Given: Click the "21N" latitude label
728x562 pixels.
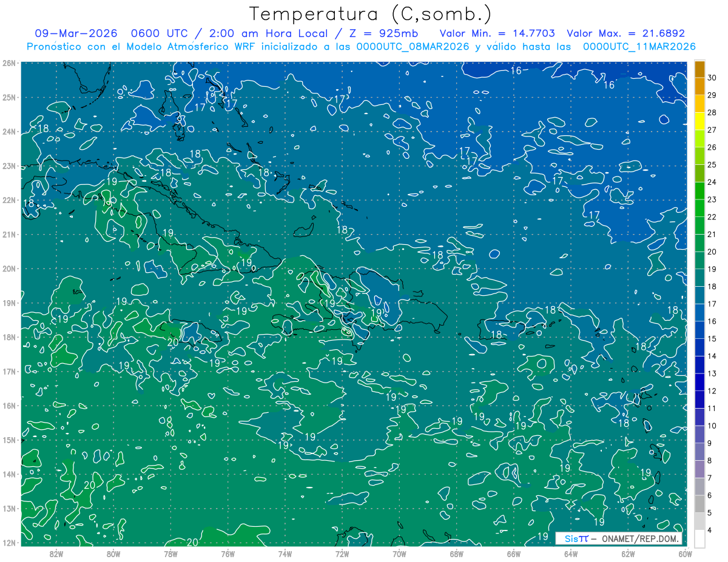Looking at the screenshot, I should (x=9, y=234).
